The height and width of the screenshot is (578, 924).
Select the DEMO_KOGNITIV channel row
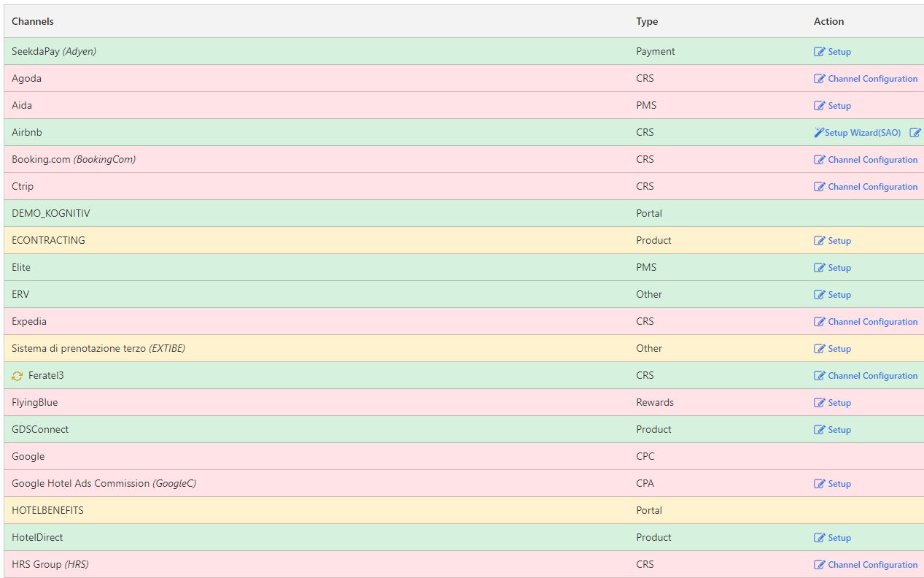point(51,214)
